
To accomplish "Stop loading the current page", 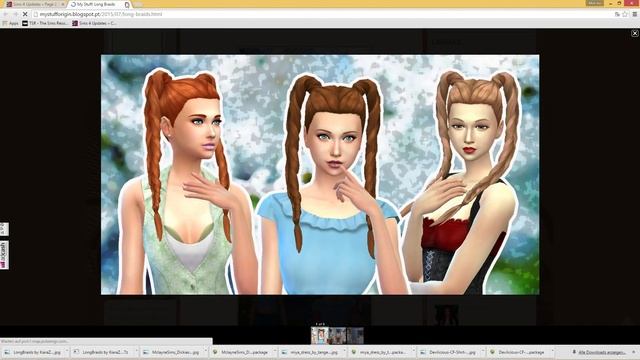I will coord(24,14).
